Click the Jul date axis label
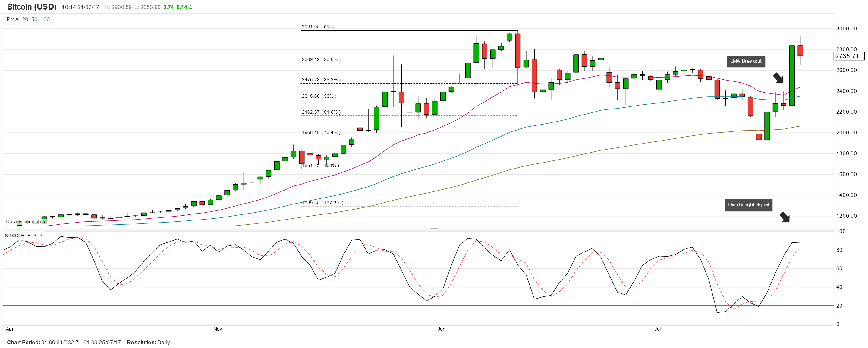868x348 pixels. pos(657,329)
